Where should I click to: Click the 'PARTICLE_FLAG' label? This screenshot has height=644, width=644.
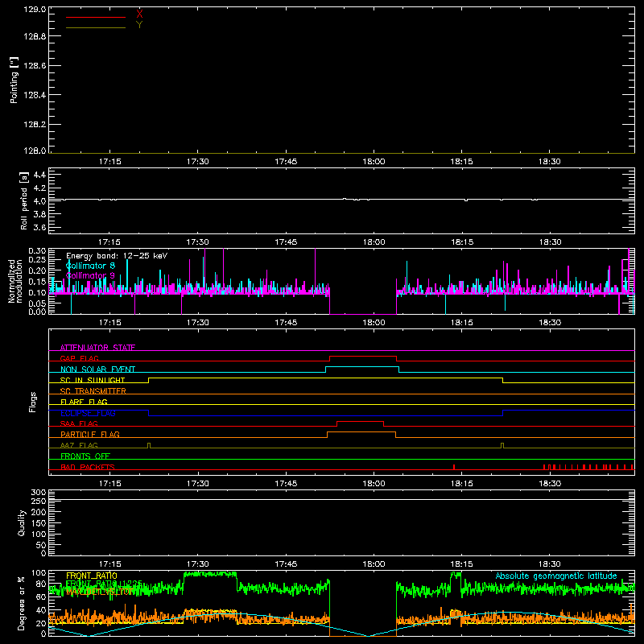[x=90, y=435]
